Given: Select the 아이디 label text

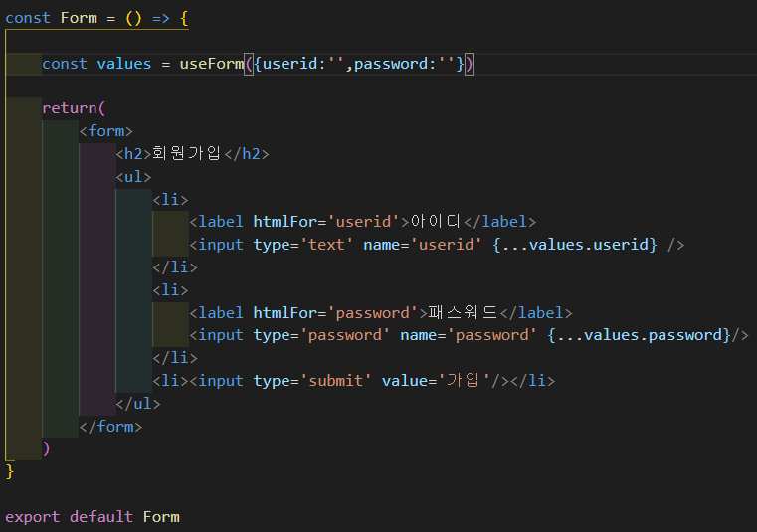Looking at the screenshot, I should click(436, 221).
